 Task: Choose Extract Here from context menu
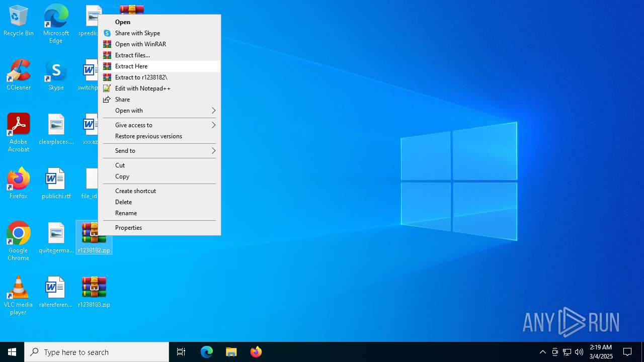click(x=131, y=66)
